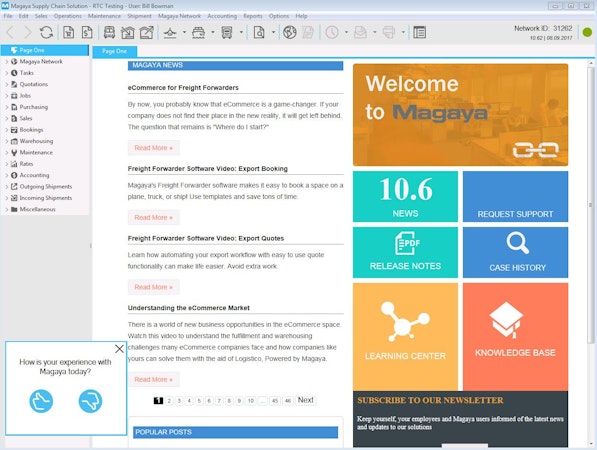Viewport: 597px width, 450px height.
Task: Open the Request Support tile
Action: 515,196
